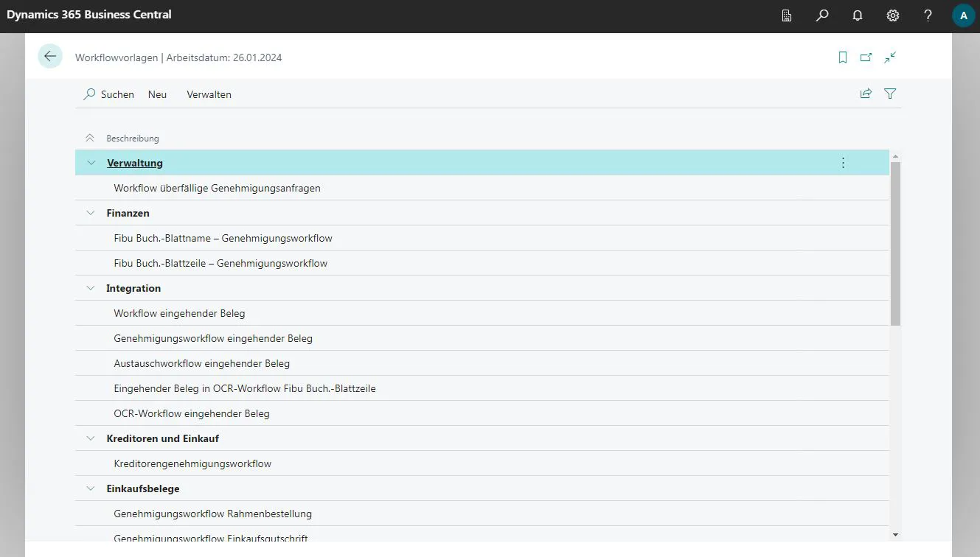980x557 pixels.
Task: Toggle the filter pane funnel icon
Action: pos(890,94)
